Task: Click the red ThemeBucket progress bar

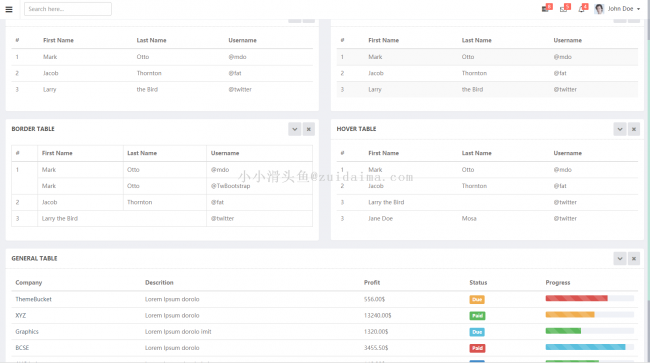Action: tap(576, 298)
